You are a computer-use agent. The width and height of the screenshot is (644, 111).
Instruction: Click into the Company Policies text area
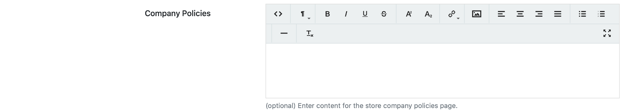(442, 70)
